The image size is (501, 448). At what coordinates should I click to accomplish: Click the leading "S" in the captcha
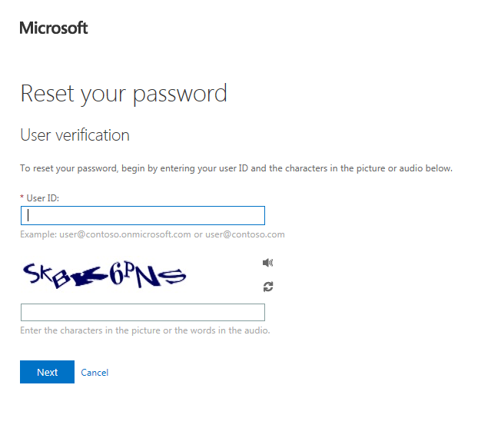pos(32,274)
